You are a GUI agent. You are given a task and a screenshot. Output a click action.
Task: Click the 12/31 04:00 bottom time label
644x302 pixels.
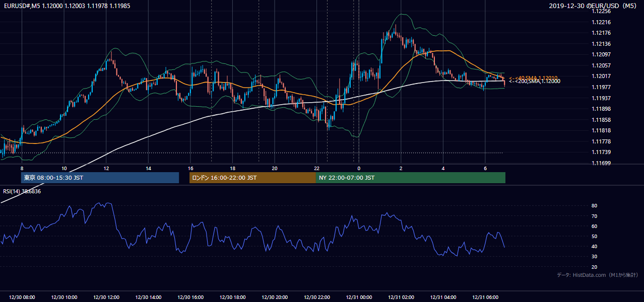[443, 297]
